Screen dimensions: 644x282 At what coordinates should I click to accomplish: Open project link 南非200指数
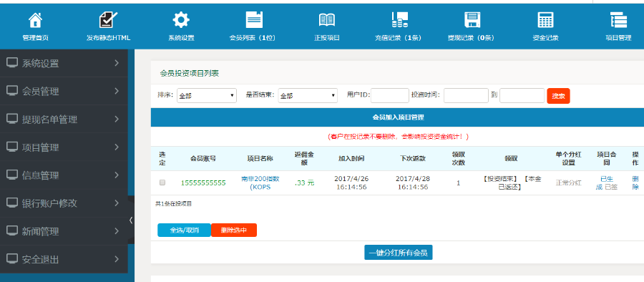[260, 183]
